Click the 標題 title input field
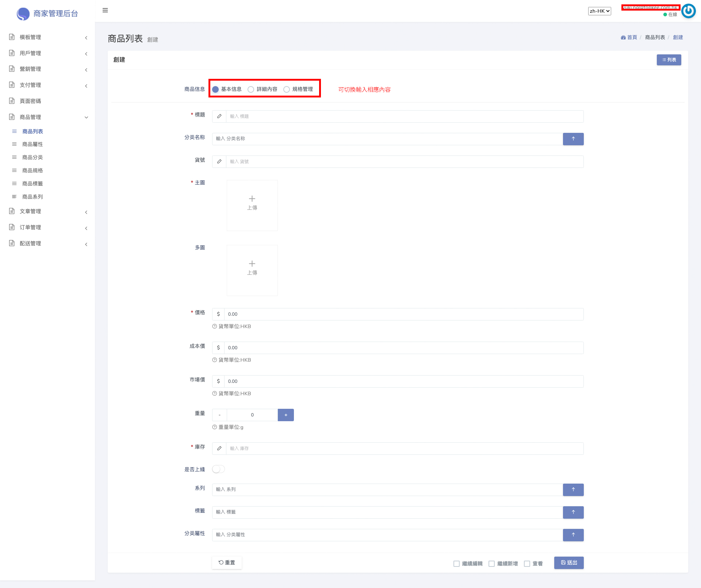Image resolution: width=701 pixels, height=588 pixels. pyautogui.click(x=404, y=116)
